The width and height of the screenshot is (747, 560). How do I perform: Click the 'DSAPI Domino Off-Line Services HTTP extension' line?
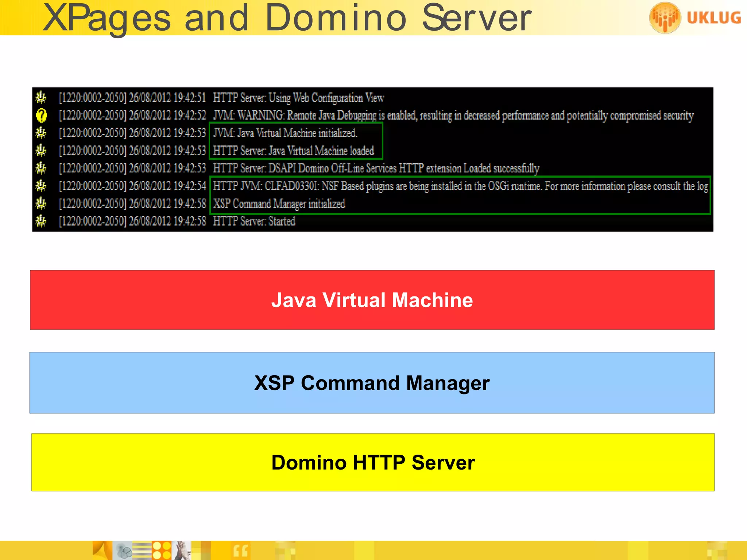point(376,168)
